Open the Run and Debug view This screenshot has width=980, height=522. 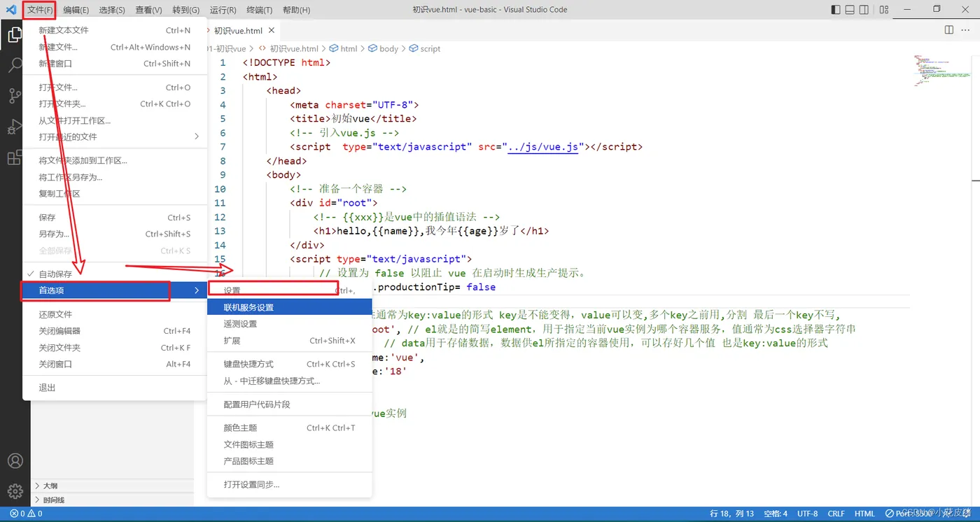point(15,127)
